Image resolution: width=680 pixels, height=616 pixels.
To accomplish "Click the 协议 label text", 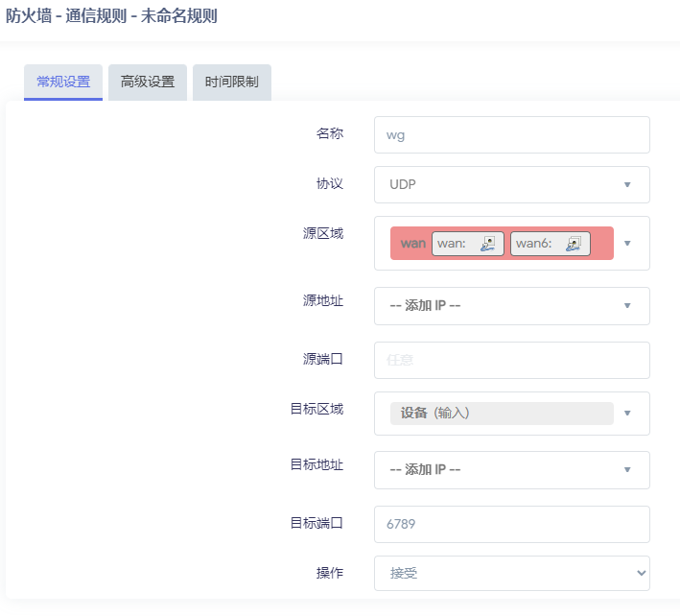I will [x=330, y=183].
